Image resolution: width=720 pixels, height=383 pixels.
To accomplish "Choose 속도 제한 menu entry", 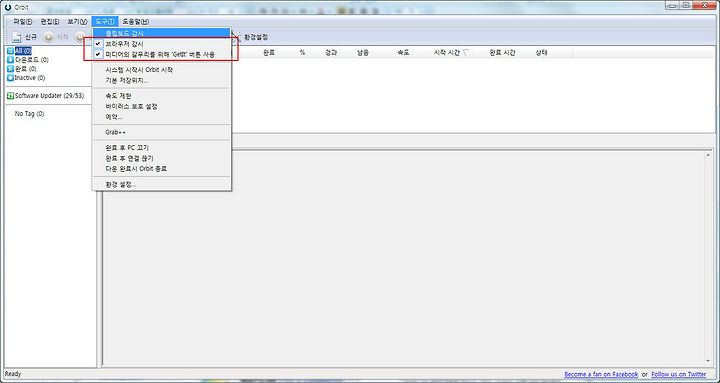I will pos(162,96).
